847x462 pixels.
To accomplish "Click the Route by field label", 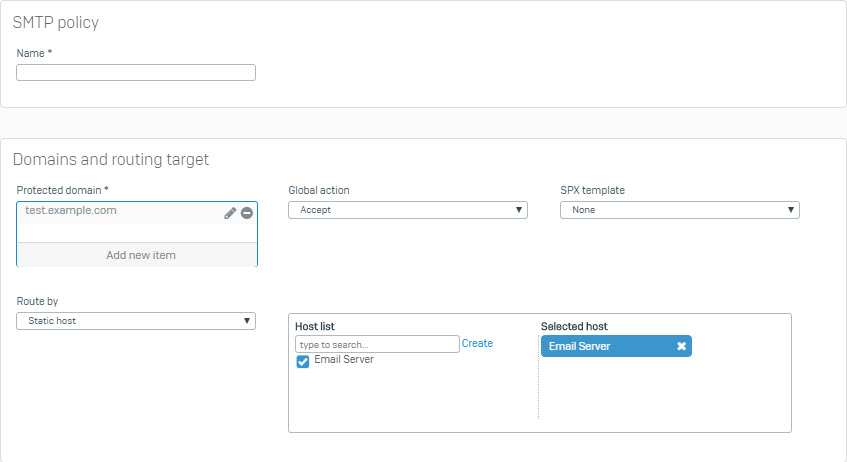I will [x=37, y=302].
